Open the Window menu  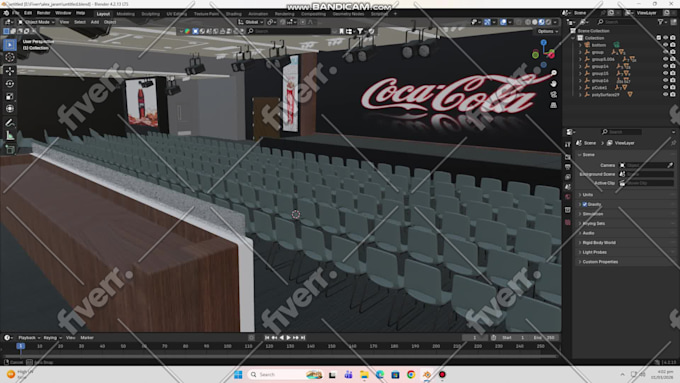[63, 13]
